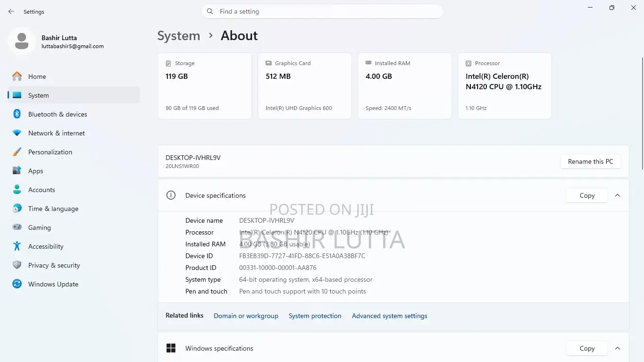Open Apps settings
The height and width of the screenshot is (362, 644).
point(74,171)
